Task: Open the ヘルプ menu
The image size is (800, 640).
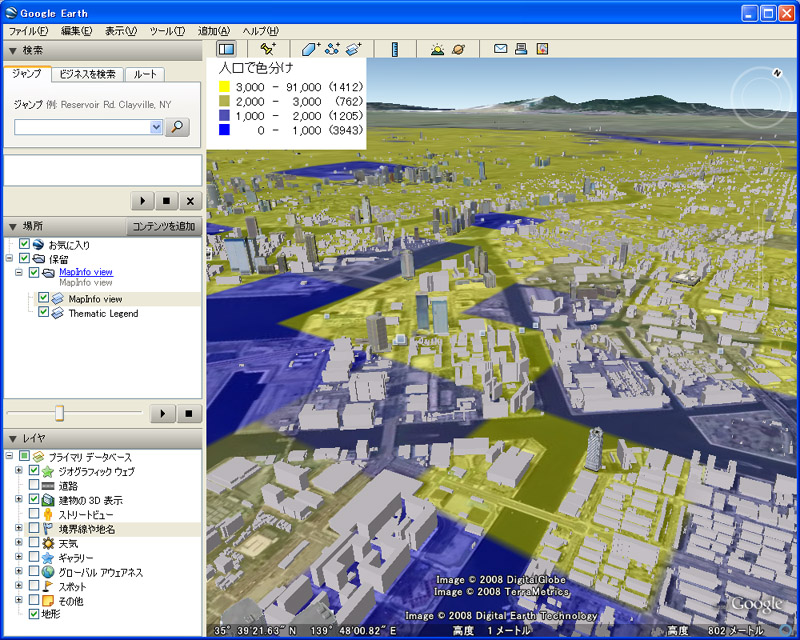Action: (x=260, y=31)
